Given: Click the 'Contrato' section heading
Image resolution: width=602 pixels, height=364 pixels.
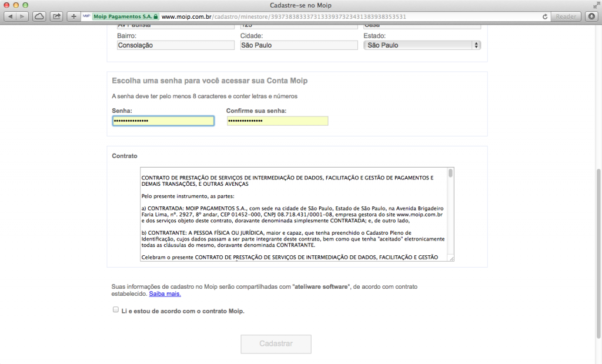Looking at the screenshot, I should point(125,156).
